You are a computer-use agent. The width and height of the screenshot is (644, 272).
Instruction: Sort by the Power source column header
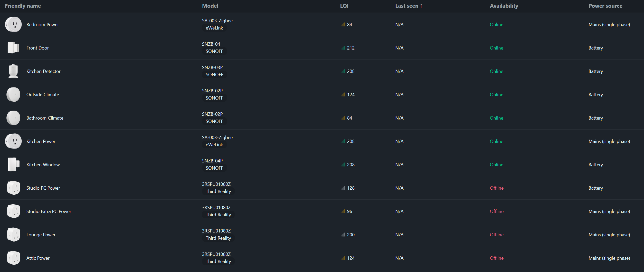(605, 6)
